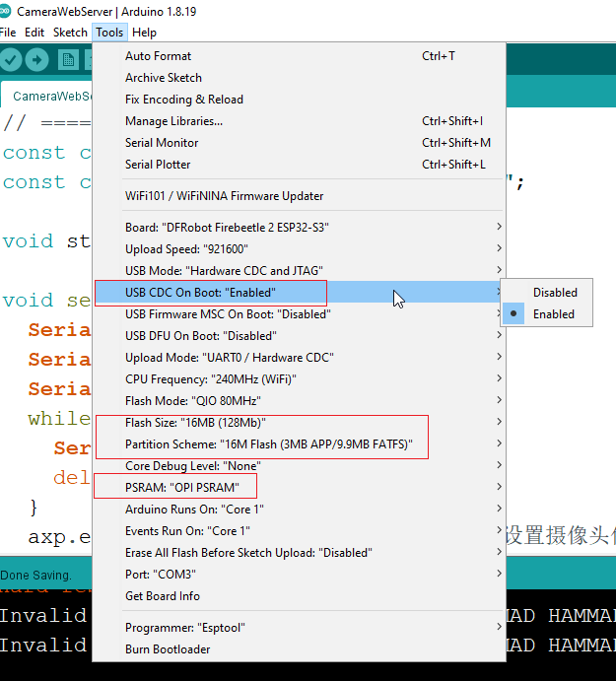Click the Arduino logo in title bar

pyautogui.click(x=5, y=11)
